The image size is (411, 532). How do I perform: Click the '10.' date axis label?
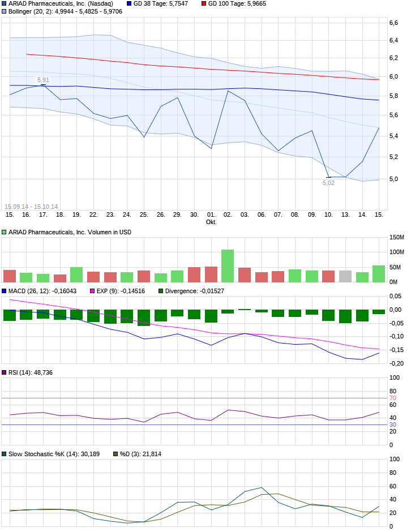pyautogui.click(x=328, y=214)
